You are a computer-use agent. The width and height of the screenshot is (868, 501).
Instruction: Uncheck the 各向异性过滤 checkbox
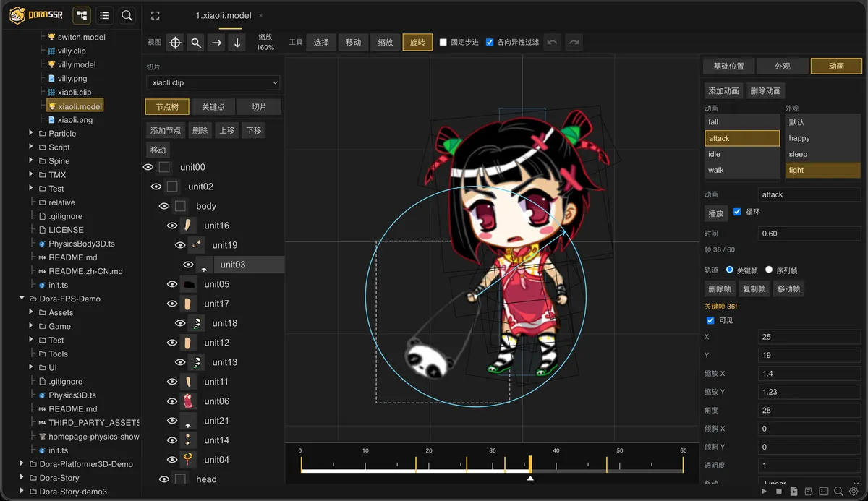coord(490,43)
